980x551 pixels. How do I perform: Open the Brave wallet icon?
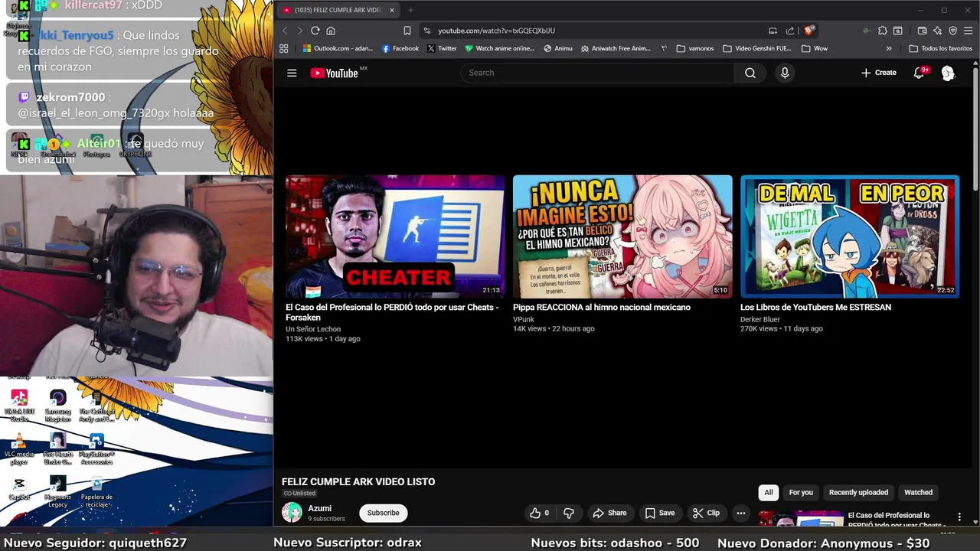coord(922,31)
